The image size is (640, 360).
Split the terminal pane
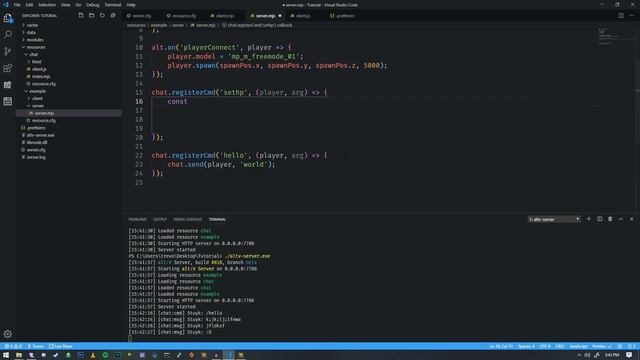point(600,219)
